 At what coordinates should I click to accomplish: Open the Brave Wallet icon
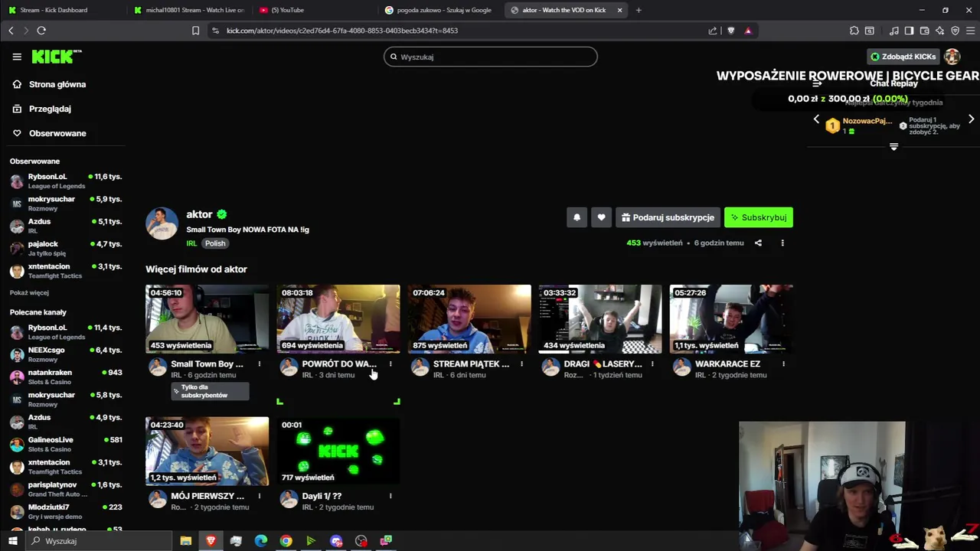[924, 31]
